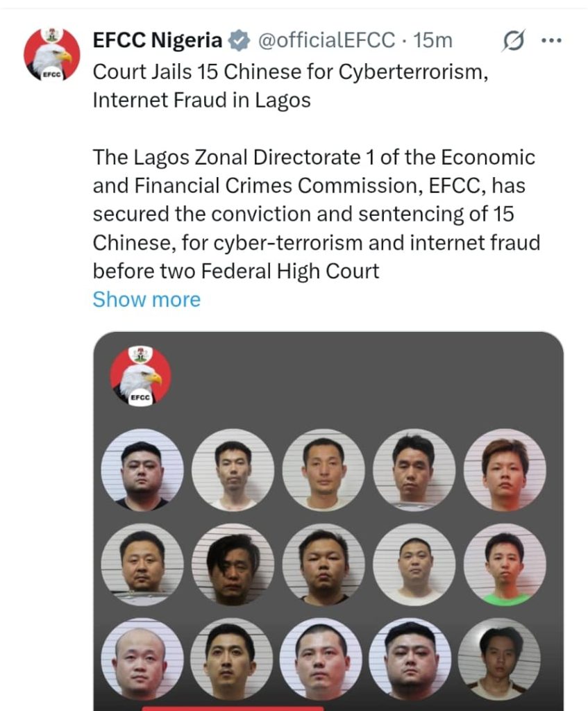Open the last mugshot in the top row
The image size is (588, 711).
[x=505, y=470]
